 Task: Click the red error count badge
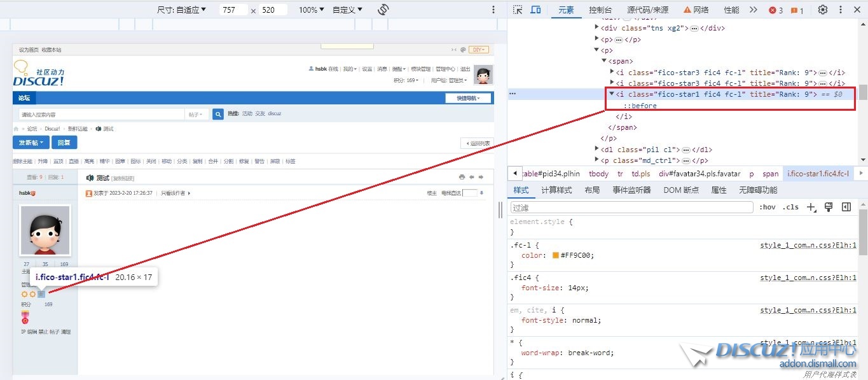pyautogui.click(x=776, y=10)
